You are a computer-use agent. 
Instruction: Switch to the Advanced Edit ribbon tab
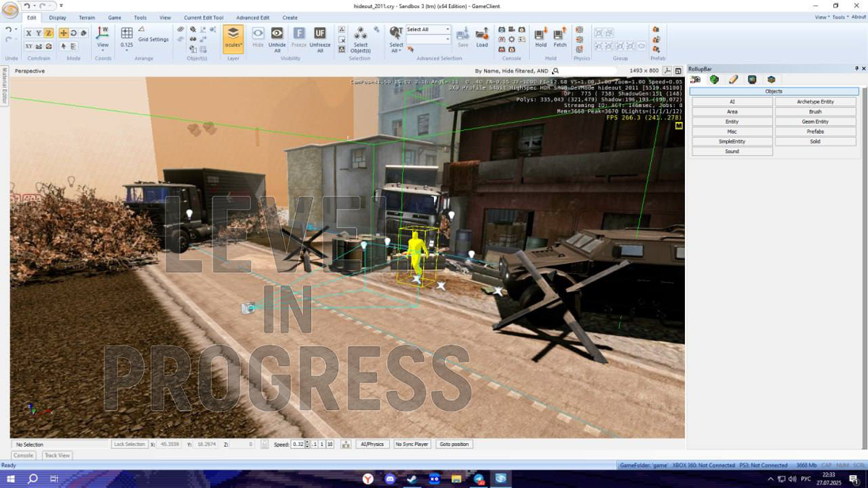pos(252,17)
